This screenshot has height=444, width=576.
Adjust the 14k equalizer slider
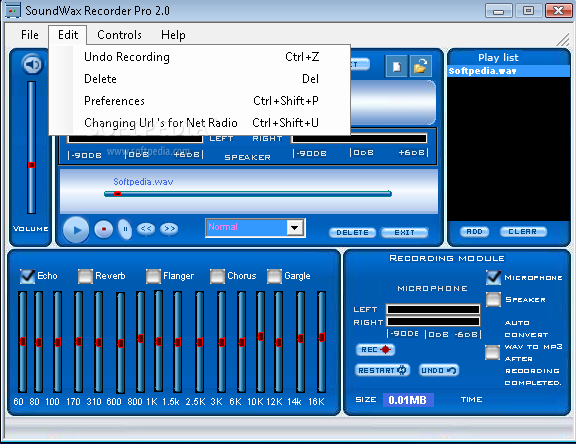coord(300,338)
